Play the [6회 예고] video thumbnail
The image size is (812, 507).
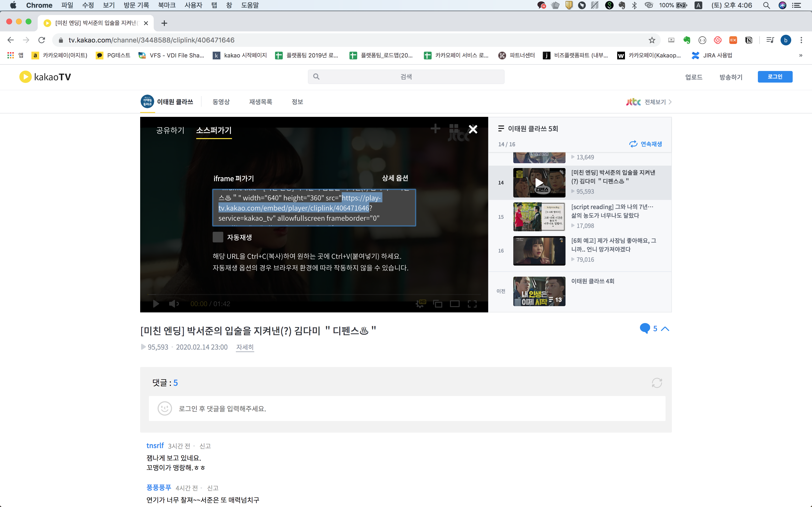[x=539, y=251]
